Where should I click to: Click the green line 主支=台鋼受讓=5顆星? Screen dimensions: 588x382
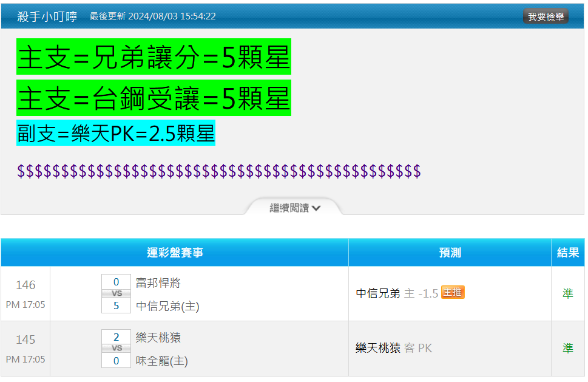click(154, 98)
